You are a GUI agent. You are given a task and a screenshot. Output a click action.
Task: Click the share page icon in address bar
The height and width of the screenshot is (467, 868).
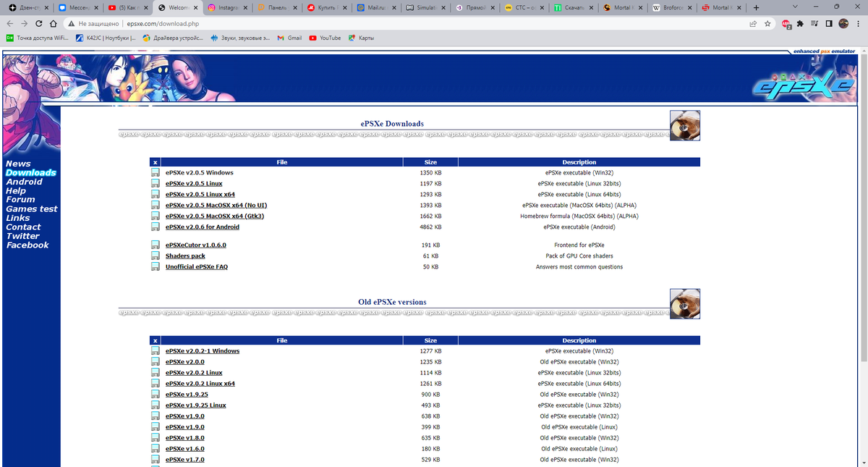tap(753, 23)
